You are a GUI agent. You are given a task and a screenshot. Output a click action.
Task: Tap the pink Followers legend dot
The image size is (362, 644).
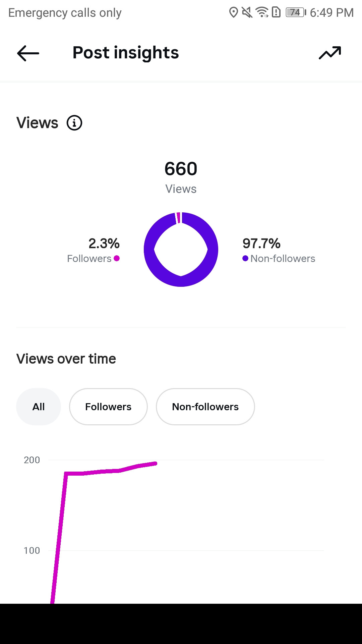tap(117, 258)
